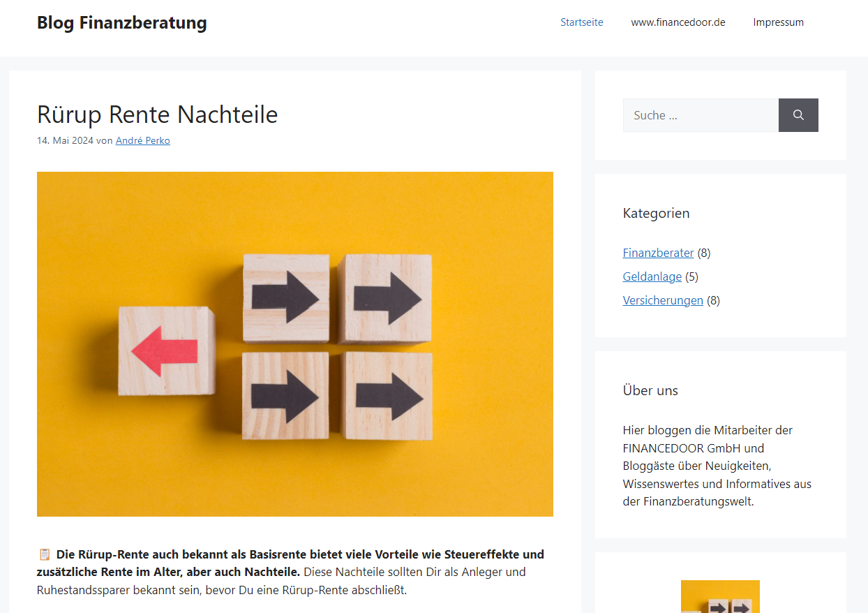Click the red left-pointing arrow block
Screen dimensions: 868x613
coord(166,350)
